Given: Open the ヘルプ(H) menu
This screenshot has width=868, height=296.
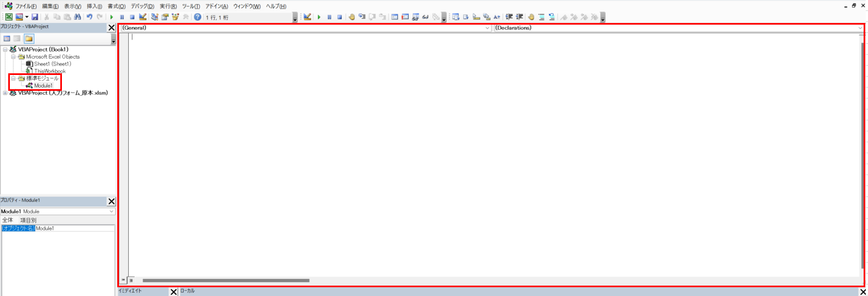Looking at the screenshot, I should [x=276, y=6].
